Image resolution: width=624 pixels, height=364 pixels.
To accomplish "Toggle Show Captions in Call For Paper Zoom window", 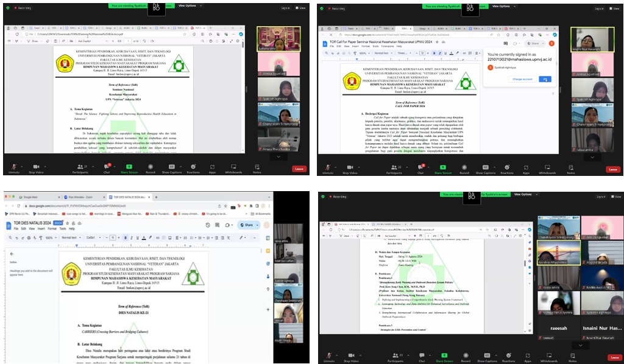I will [x=486, y=167].
